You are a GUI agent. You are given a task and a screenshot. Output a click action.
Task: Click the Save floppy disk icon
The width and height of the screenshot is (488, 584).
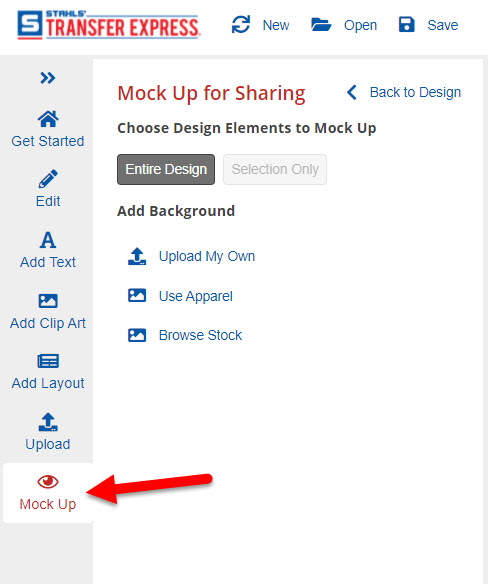(x=406, y=25)
